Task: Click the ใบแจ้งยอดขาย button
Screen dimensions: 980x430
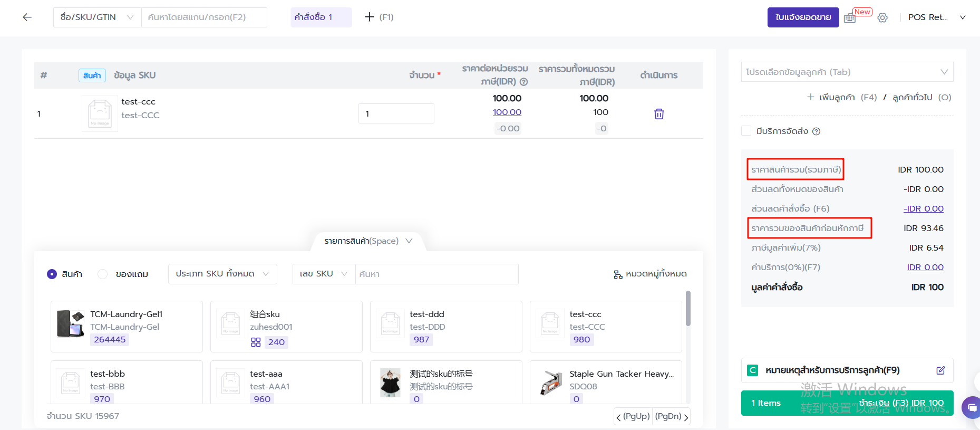Action: (x=802, y=17)
